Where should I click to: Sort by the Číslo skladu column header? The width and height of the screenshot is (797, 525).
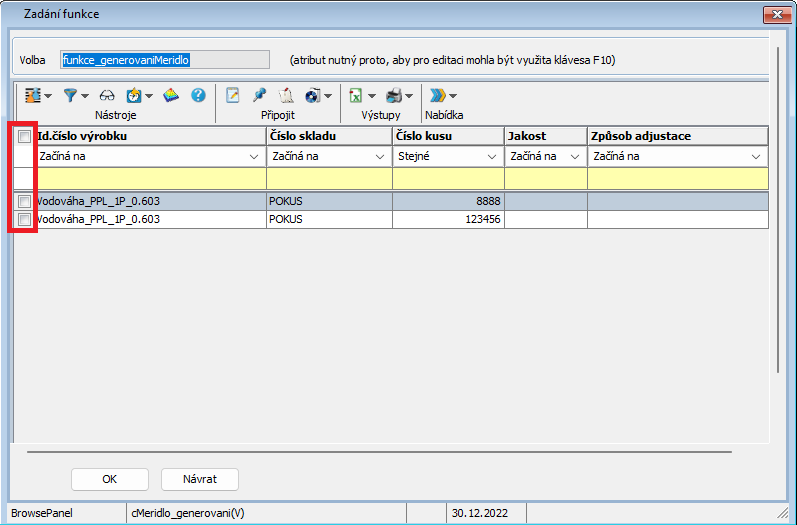click(328, 136)
